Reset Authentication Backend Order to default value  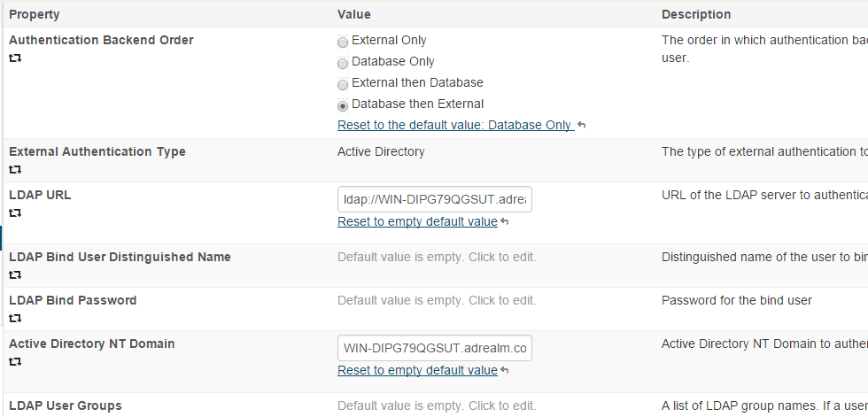(x=453, y=125)
